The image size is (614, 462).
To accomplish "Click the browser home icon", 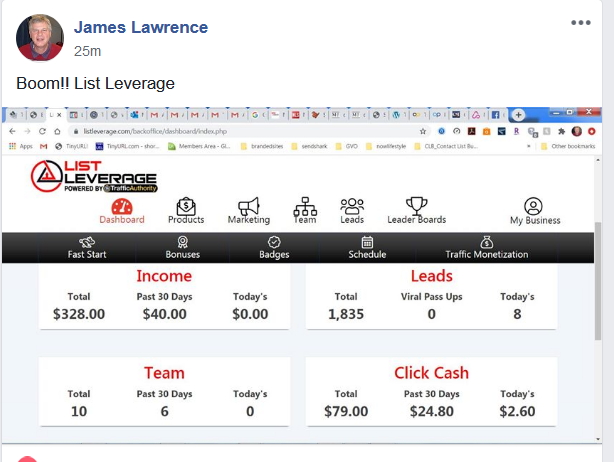I will [x=57, y=131].
